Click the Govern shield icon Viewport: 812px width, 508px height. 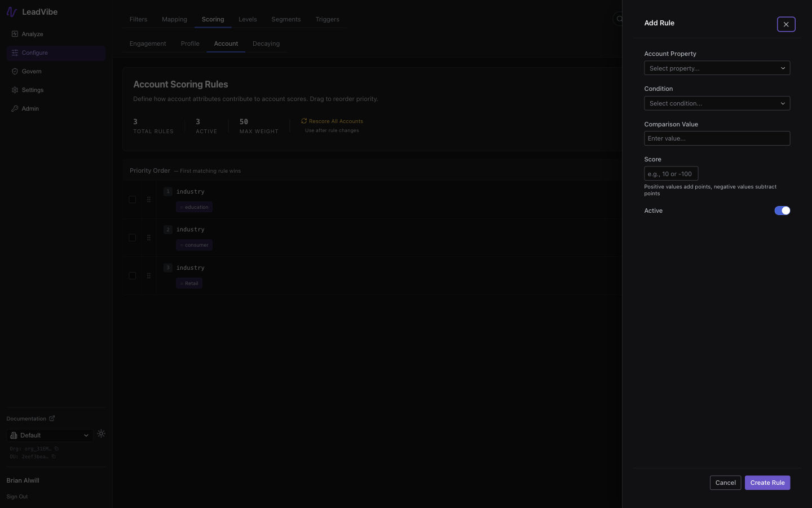14,71
